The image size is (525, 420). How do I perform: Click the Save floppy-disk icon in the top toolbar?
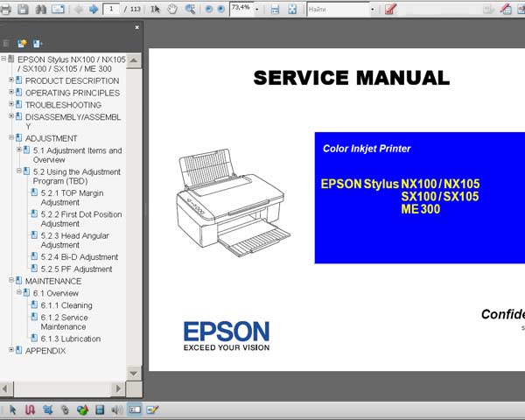(x=23, y=10)
